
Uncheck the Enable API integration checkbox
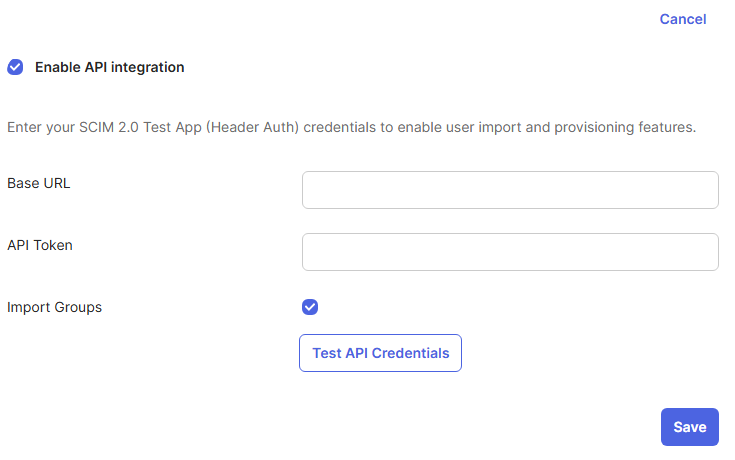pyautogui.click(x=15, y=67)
